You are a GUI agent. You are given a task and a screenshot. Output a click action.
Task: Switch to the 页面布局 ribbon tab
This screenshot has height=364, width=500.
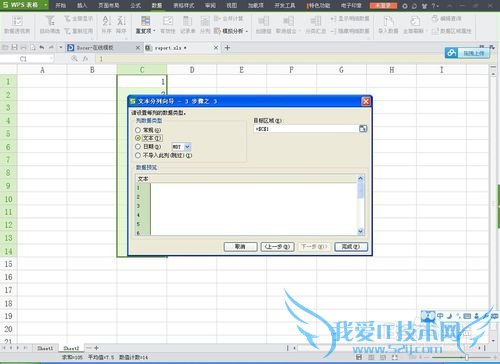click(109, 6)
